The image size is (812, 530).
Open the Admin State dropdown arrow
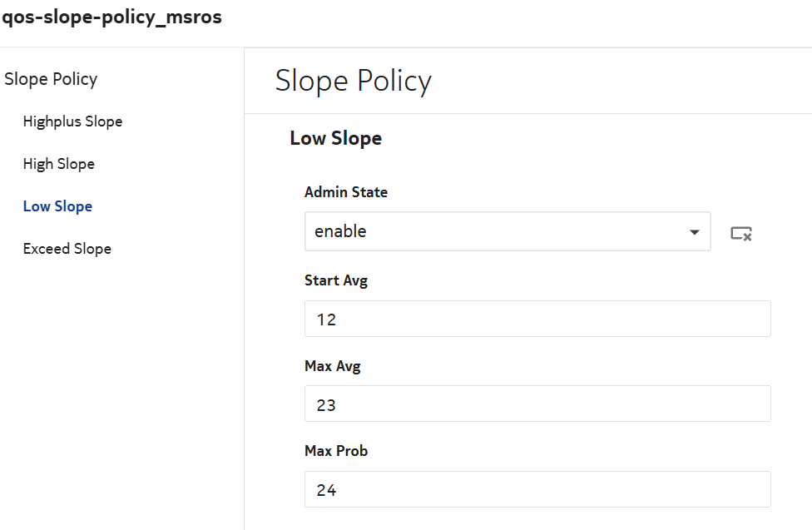(x=695, y=232)
